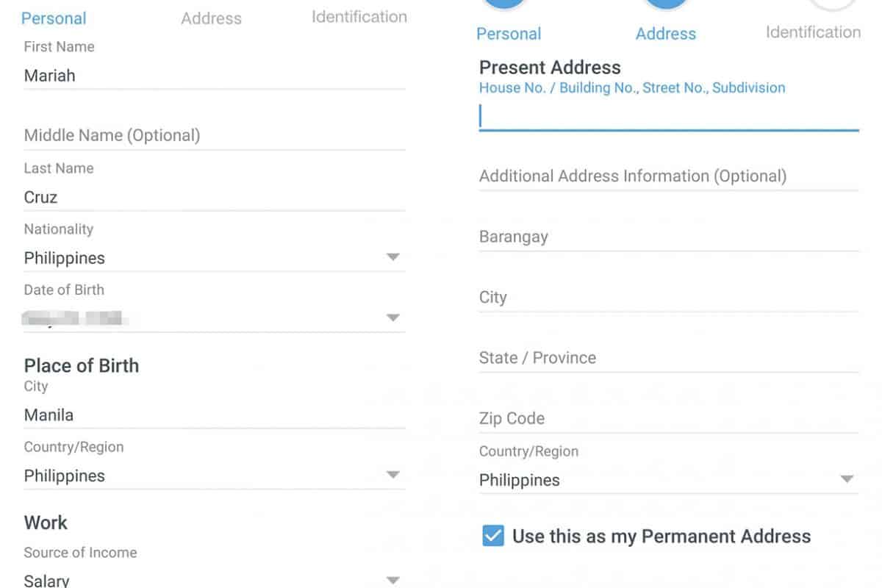Viewport: 882px width, 588px height.
Task: Expand Place of Birth Country/Region dropdown
Action: coord(392,475)
